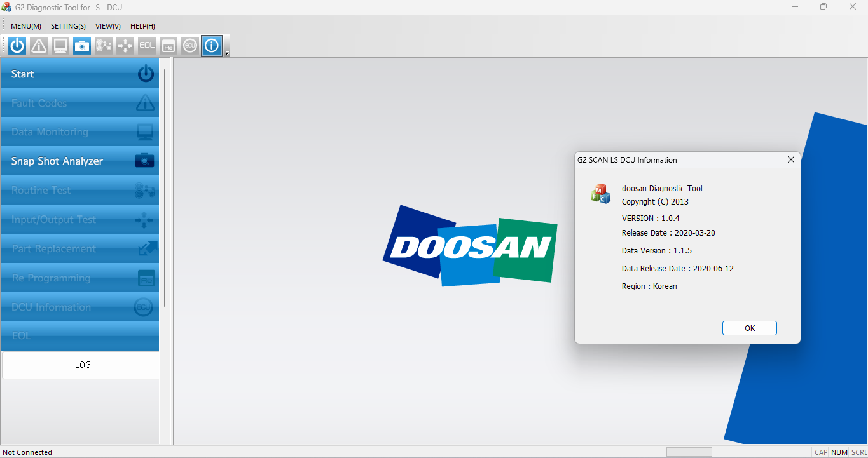Click the LOG panel button

tap(81, 365)
